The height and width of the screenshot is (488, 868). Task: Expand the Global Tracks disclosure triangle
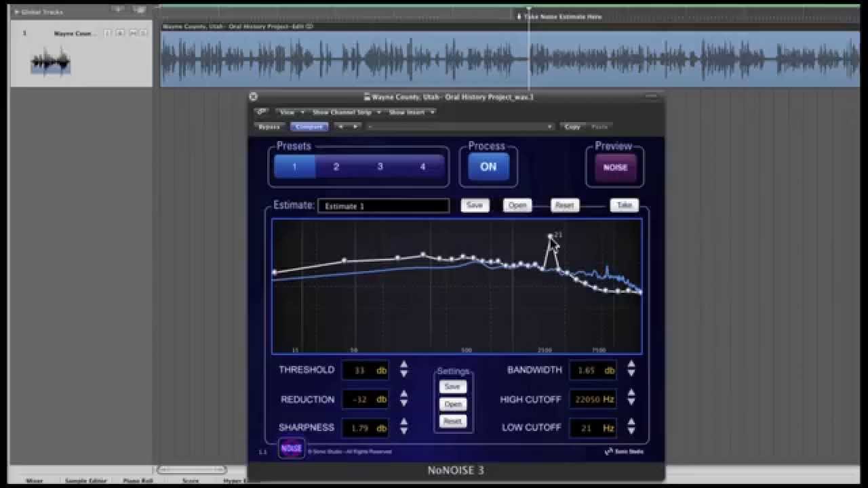pos(17,12)
